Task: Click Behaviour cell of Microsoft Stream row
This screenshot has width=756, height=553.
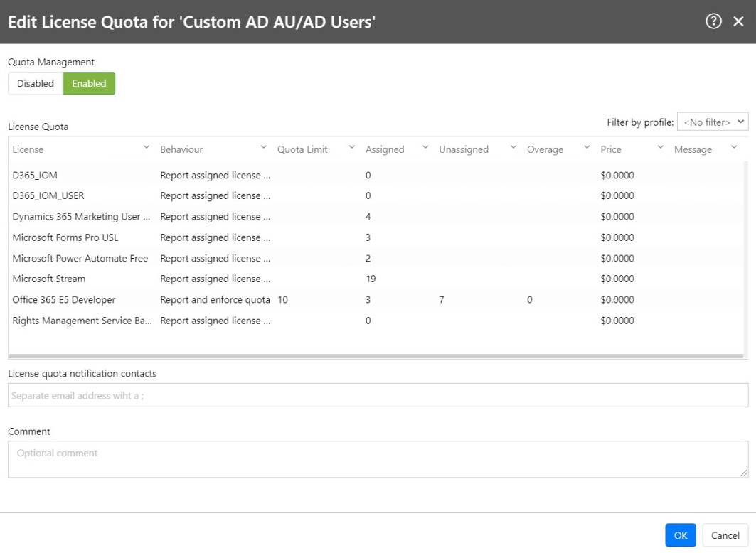Action: 215,279
